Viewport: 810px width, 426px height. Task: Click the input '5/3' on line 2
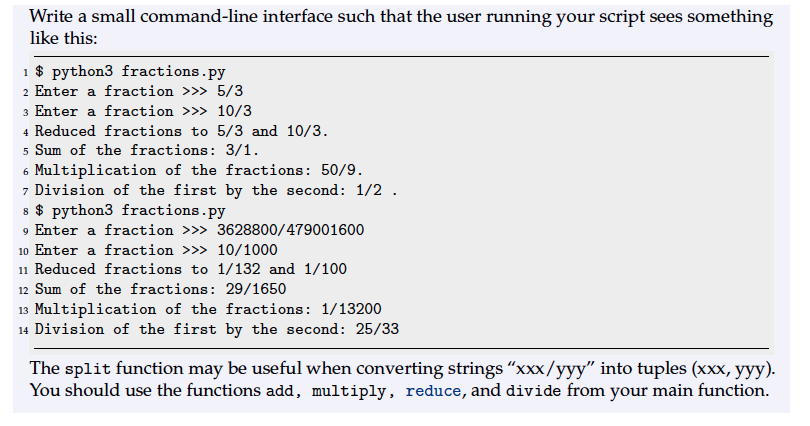point(230,91)
